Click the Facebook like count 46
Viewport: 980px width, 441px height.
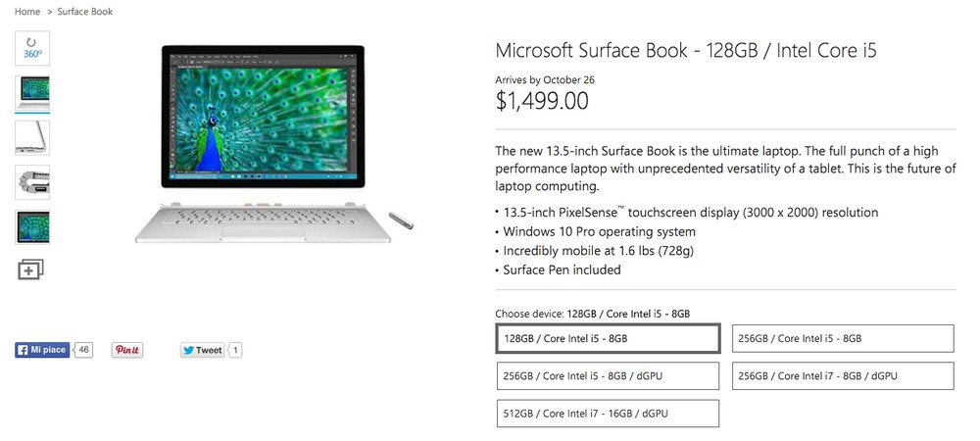coord(83,350)
